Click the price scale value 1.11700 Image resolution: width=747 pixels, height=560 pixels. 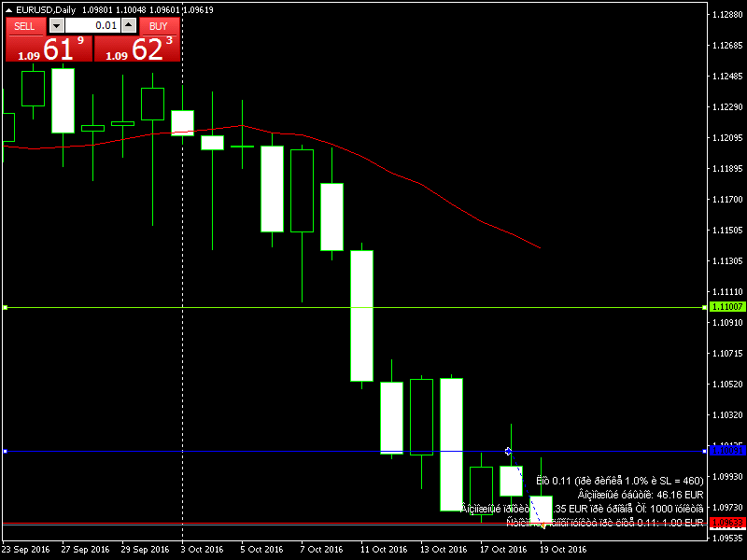727,200
